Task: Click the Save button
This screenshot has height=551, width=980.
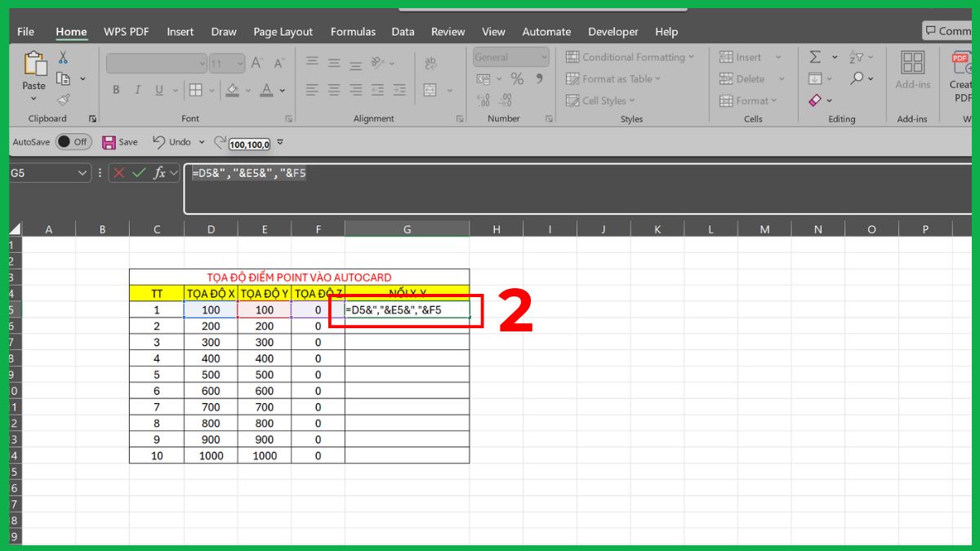Action: pos(110,141)
